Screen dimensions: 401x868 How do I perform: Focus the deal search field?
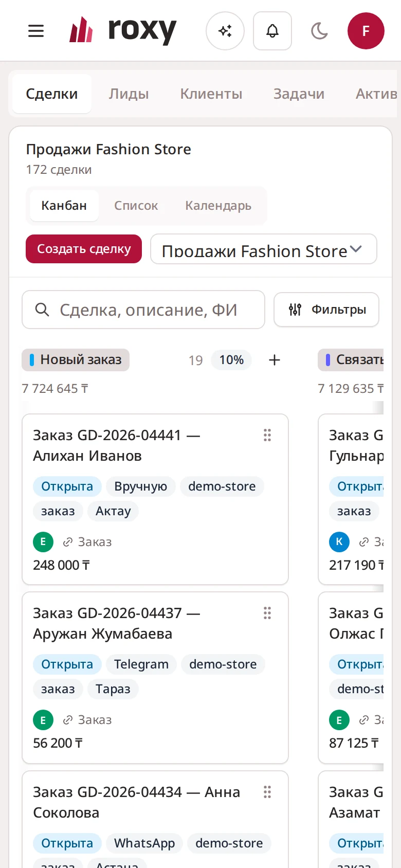click(x=143, y=310)
